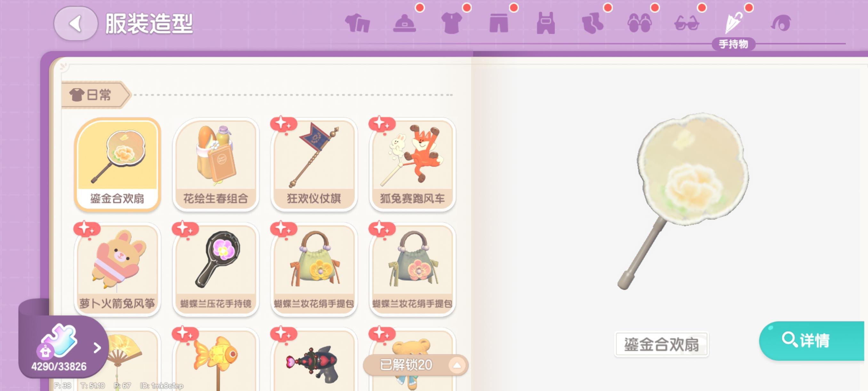Image resolution: width=868 pixels, height=391 pixels.
Task: Select the hat category icon
Action: 404,23
